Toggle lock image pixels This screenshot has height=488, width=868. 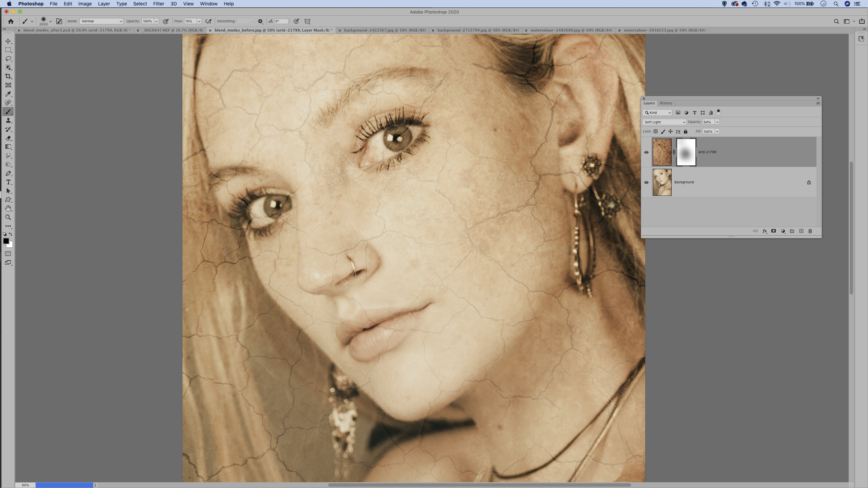pyautogui.click(x=663, y=131)
